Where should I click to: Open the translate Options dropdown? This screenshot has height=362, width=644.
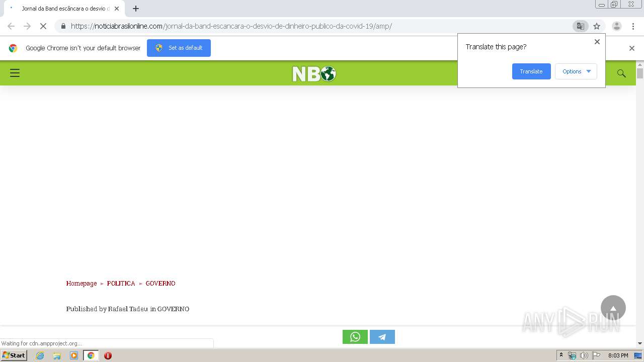tap(576, 71)
